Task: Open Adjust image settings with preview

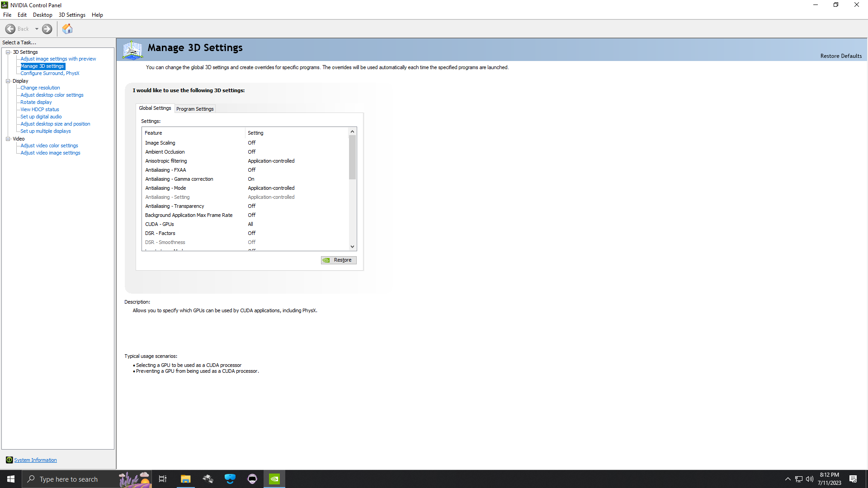Action: pos(58,59)
